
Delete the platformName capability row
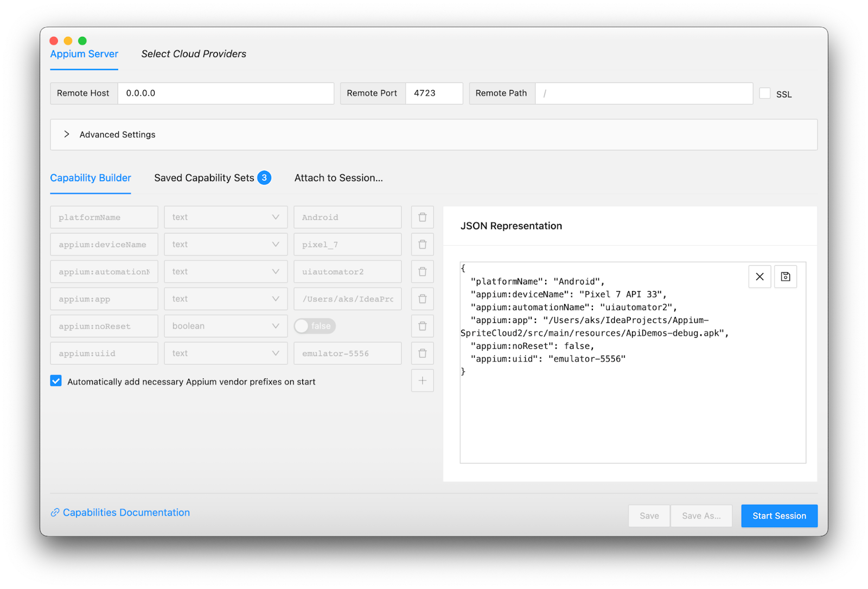(x=422, y=217)
